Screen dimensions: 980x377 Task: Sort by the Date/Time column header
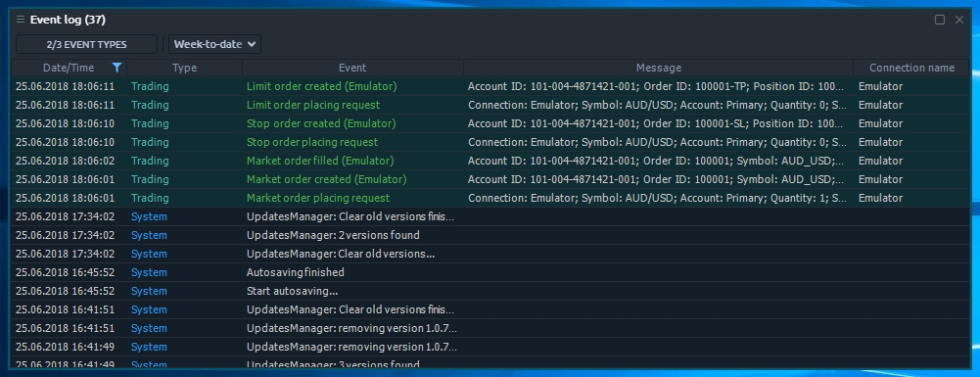[69, 68]
